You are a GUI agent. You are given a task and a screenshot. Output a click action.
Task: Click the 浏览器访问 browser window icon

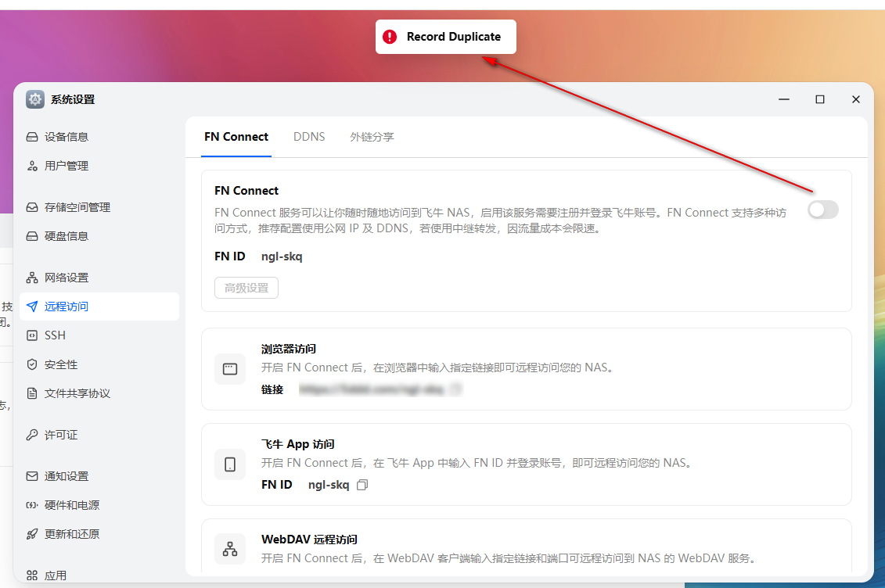tap(230, 369)
